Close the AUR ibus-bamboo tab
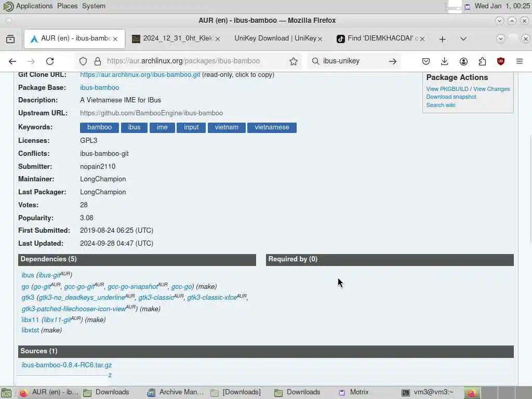 pyautogui.click(x=115, y=39)
